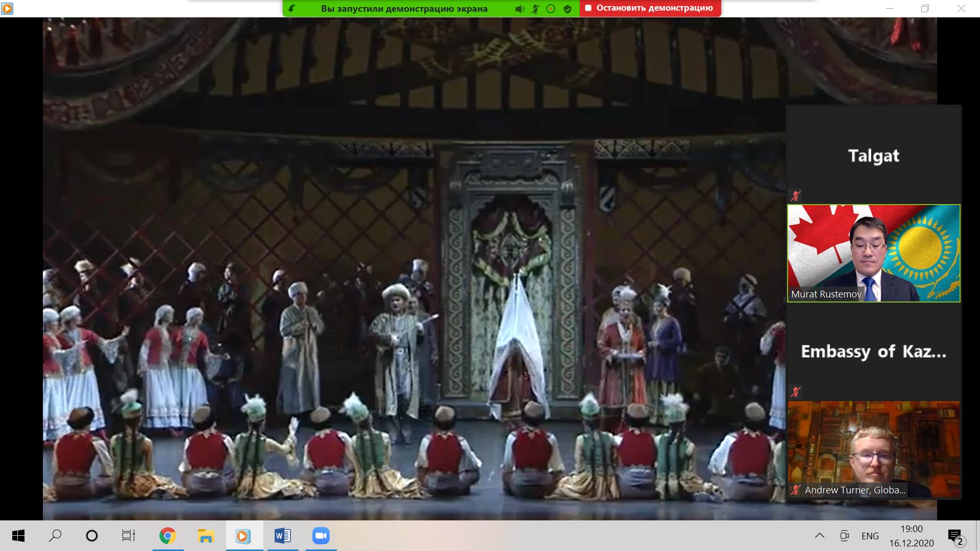Stop the screen sharing demonstration
Viewport: 980px width, 551px height.
click(650, 8)
